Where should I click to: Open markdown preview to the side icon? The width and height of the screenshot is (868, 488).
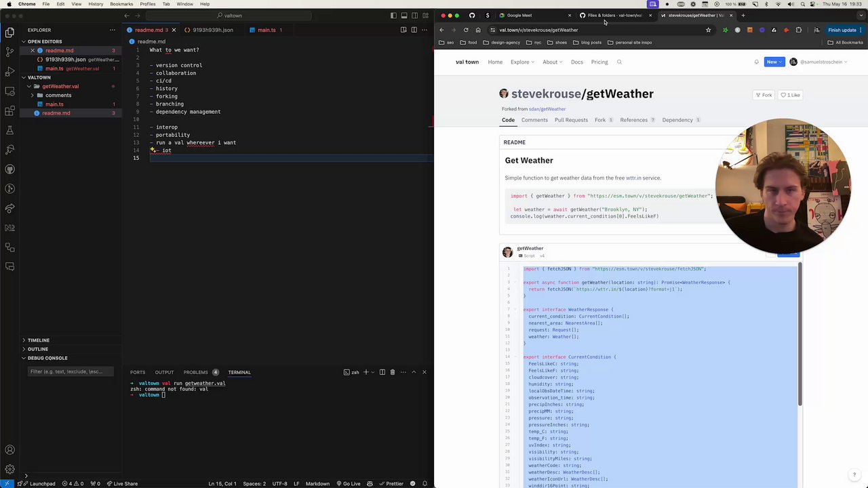[x=403, y=30]
